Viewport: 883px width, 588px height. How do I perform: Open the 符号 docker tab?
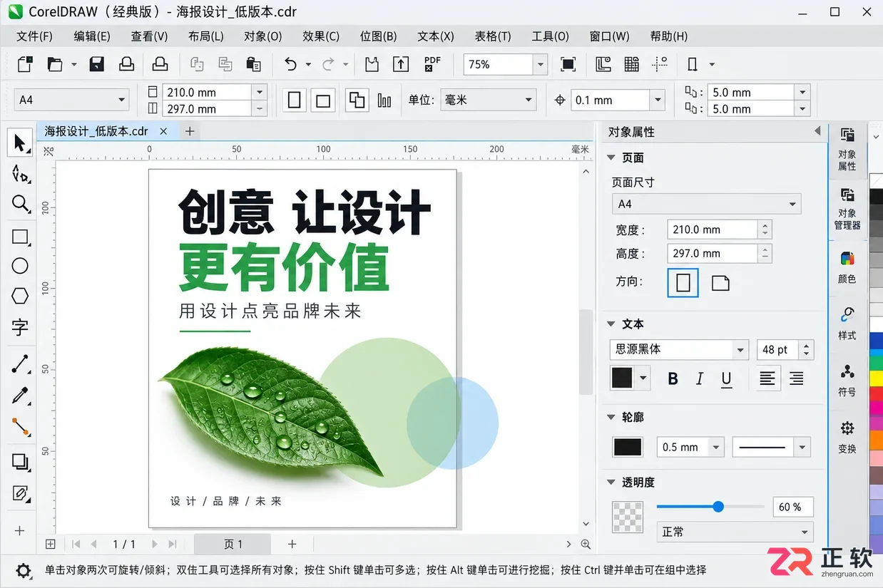tap(847, 380)
